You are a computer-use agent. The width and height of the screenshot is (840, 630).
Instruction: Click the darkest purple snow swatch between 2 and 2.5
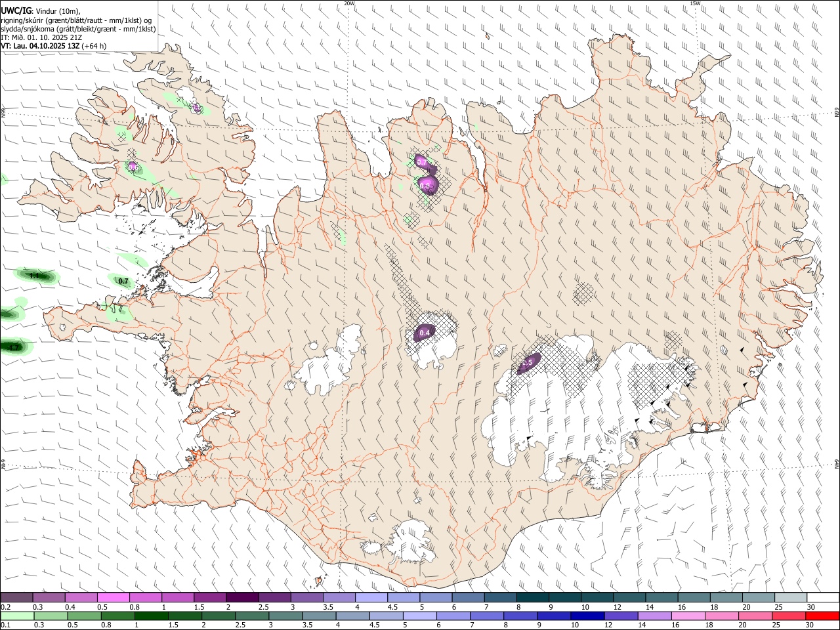coord(241,598)
